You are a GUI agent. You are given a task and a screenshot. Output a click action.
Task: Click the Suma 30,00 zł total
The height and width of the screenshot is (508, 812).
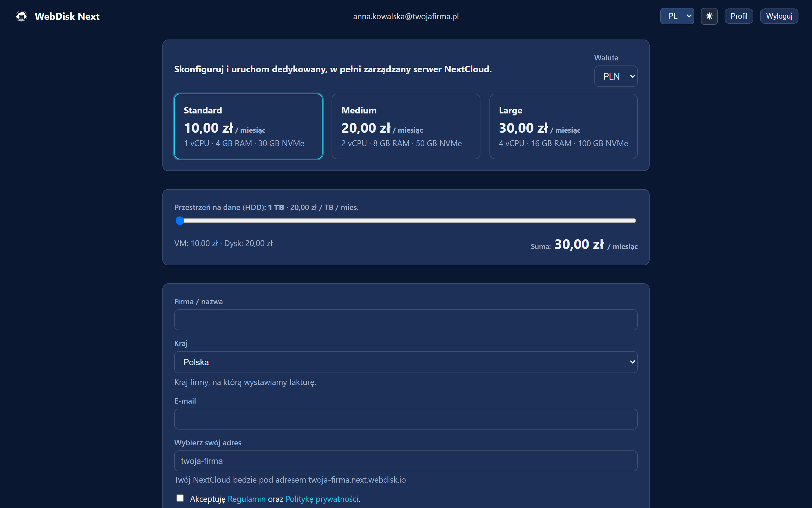click(584, 245)
